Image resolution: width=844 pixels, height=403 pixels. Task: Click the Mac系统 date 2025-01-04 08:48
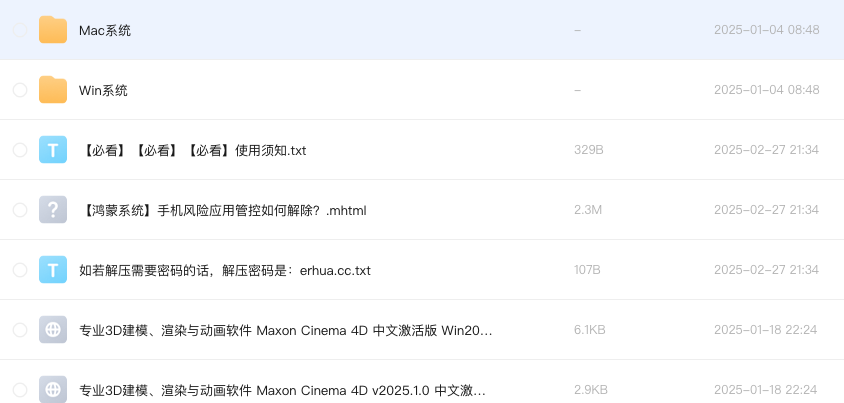(x=766, y=30)
